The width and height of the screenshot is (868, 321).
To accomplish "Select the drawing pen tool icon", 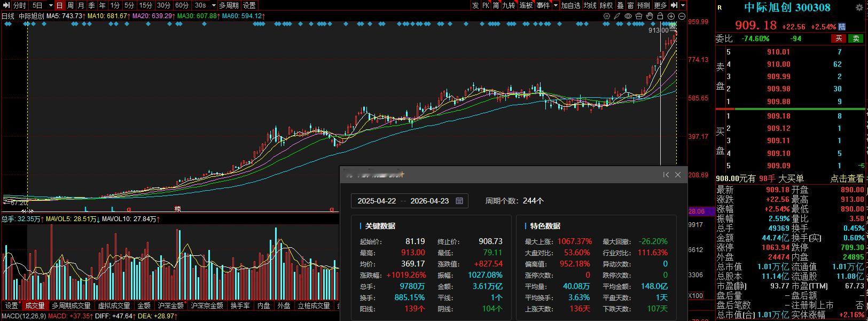I will 617,16.
